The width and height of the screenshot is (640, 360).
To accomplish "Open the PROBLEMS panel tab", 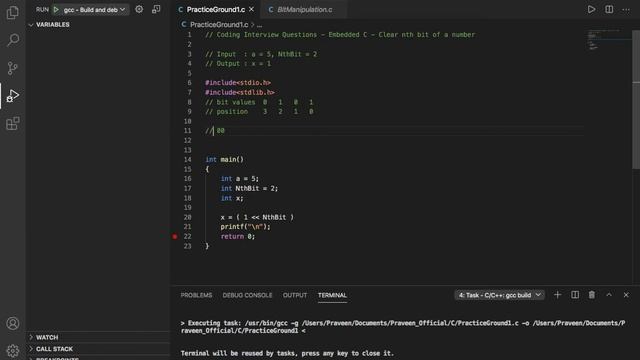I will pos(196,295).
